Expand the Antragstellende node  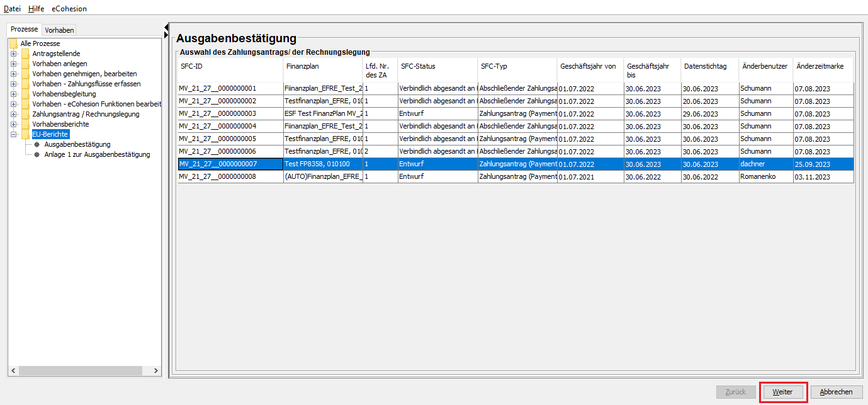coord(13,54)
